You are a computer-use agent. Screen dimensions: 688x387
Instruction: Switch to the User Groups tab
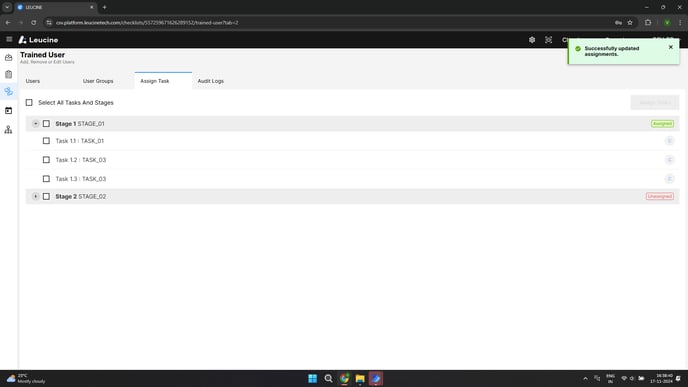pos(98,81)
